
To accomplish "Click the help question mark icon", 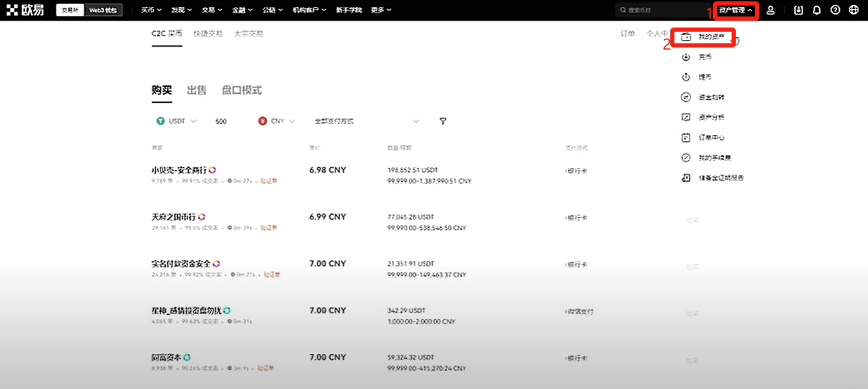I will pyautogui.click(x=836, y=10).
